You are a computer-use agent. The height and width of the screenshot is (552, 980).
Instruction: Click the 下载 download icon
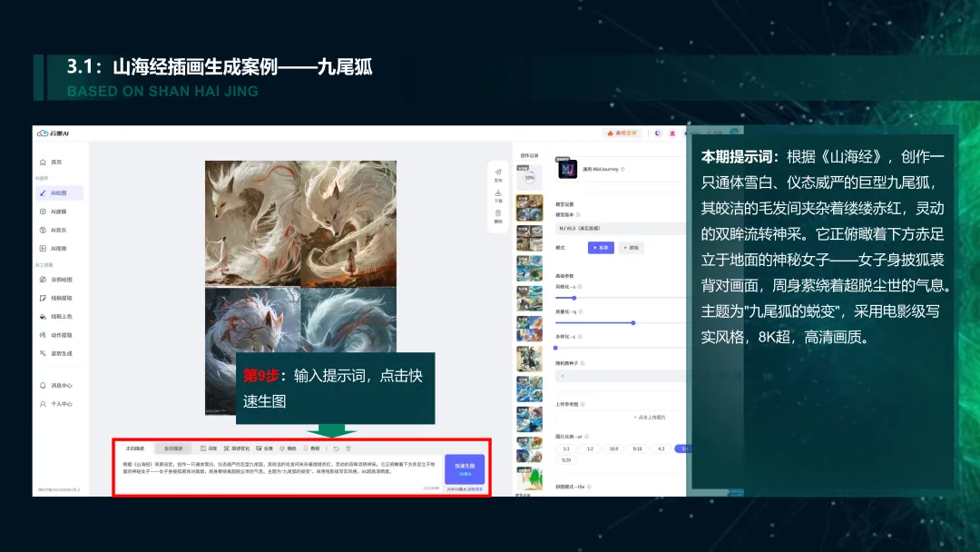[x=498, y=196]
